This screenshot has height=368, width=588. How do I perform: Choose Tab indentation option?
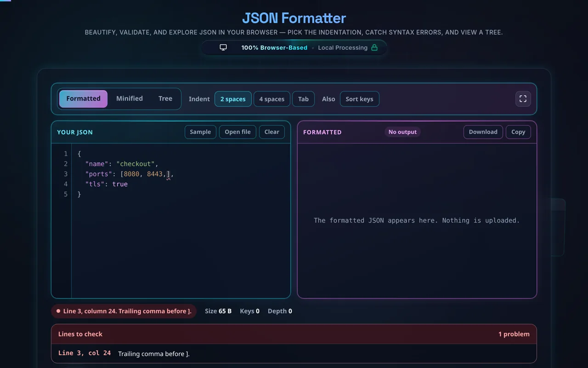tap(303, 99)
